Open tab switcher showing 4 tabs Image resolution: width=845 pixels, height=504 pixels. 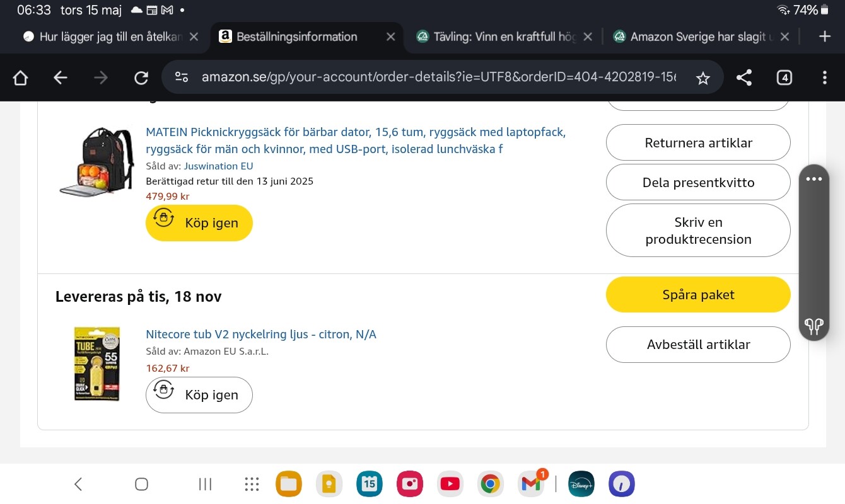pyautogui.click(x=784, y=78)
